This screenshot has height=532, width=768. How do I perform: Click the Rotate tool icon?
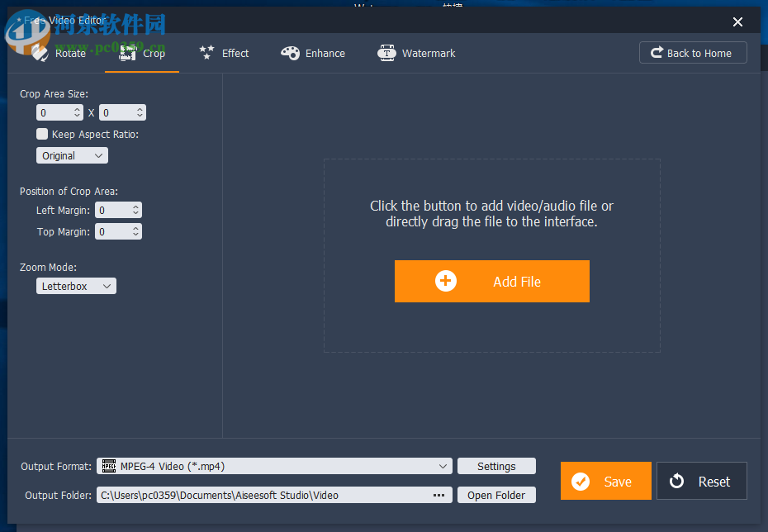tap(40, 52)
